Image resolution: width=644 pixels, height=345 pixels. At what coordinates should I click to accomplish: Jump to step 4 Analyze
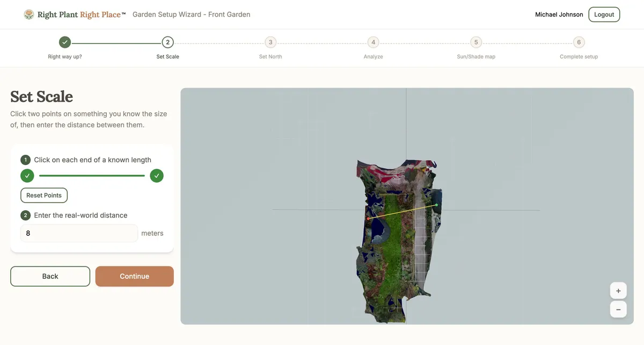pyautogui.click(x=373, y=42)
